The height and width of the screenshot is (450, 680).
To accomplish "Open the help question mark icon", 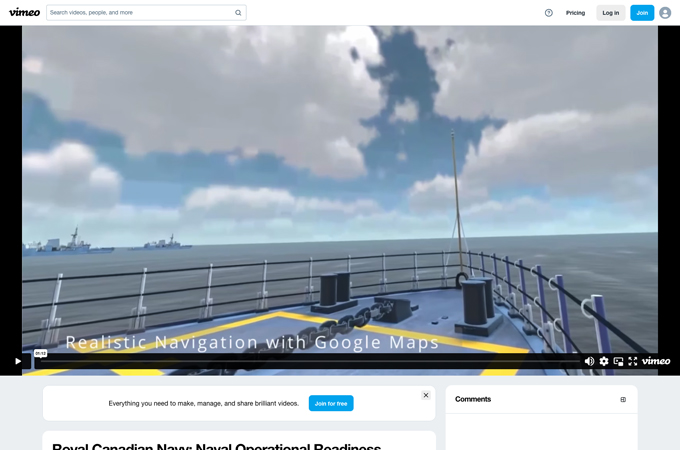I will pos(549,13).
